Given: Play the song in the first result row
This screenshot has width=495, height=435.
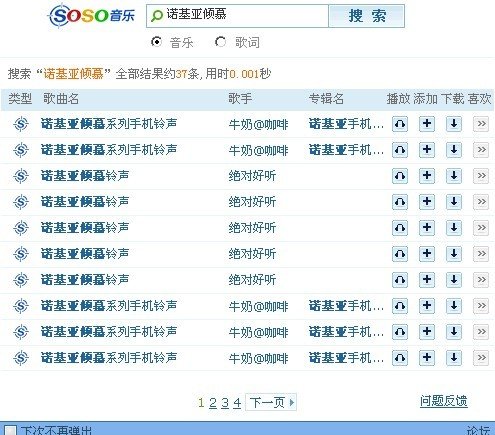Looking at the screenshot, I should coord(400,124).
